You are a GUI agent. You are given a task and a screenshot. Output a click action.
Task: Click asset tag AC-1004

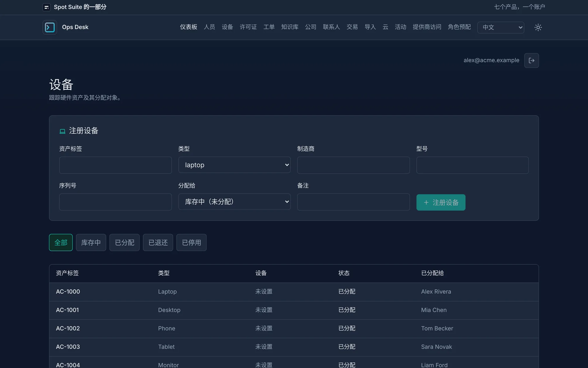point(68,365)
